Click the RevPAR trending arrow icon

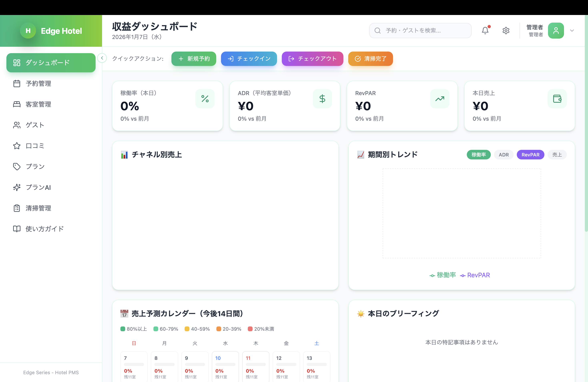point(440,99)
